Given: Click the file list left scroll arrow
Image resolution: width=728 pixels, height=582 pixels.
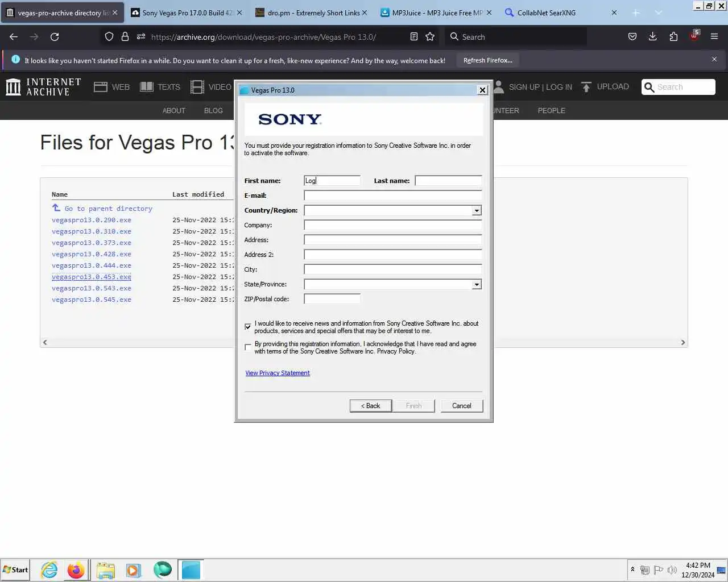Looking at the screenshot, I should 45,343.
